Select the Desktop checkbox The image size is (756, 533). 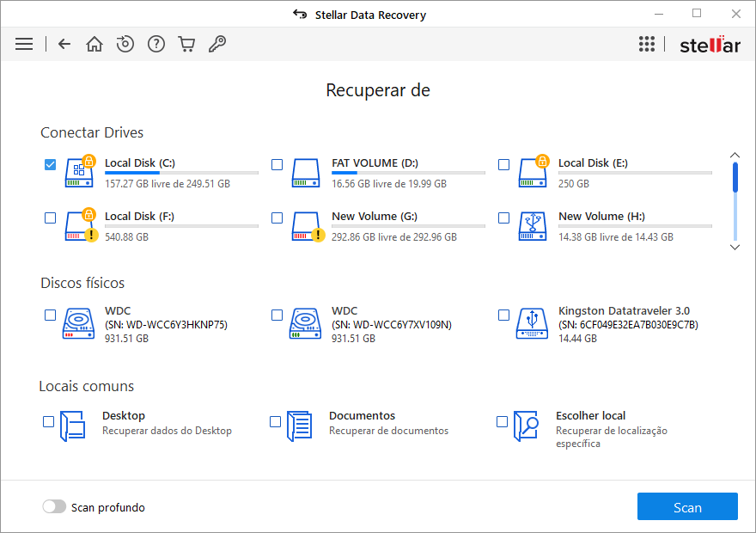point(49,421)
